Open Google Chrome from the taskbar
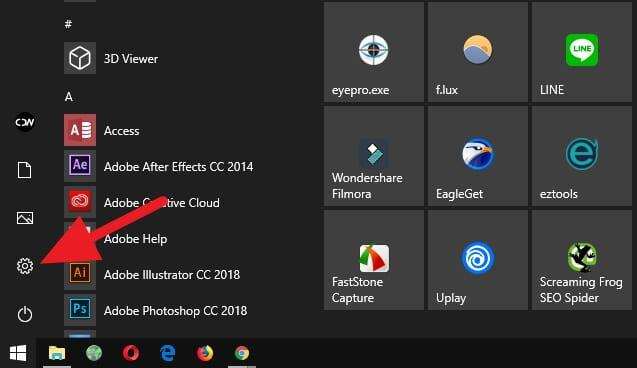Image resolution: width=637 pixels, height=368 pixels. pos(242,353)
